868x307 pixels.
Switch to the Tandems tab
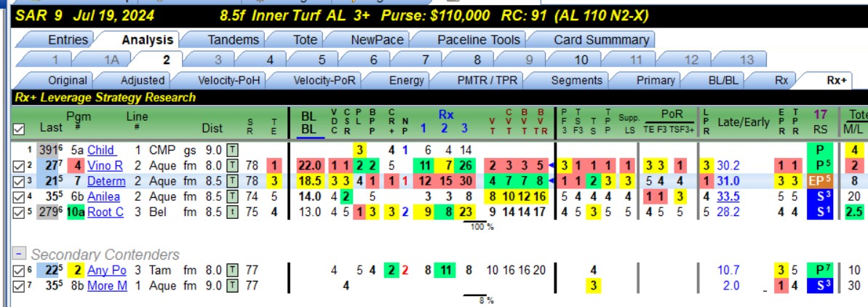(233, 40)
